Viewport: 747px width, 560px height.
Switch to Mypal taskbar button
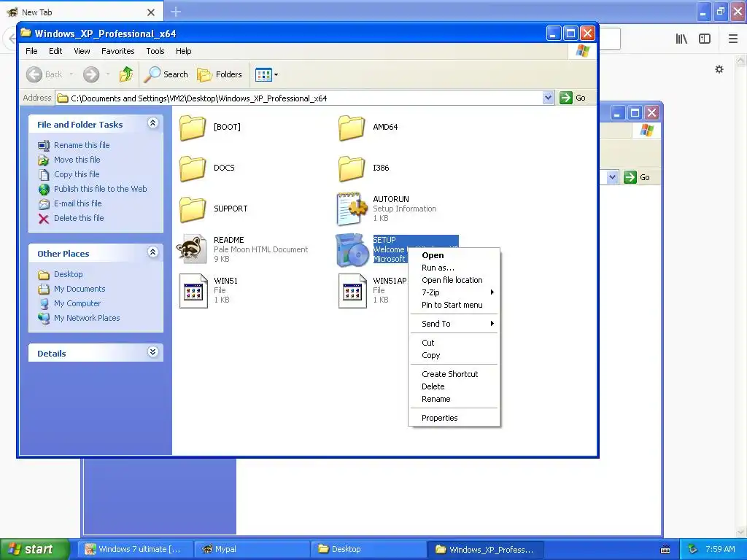click(x=252, y=550)
